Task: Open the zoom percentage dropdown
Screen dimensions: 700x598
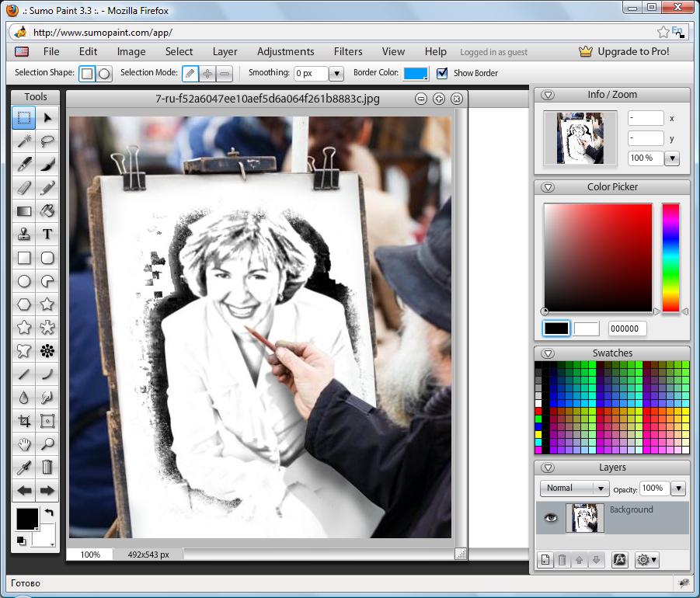Action: pos(672,158)
